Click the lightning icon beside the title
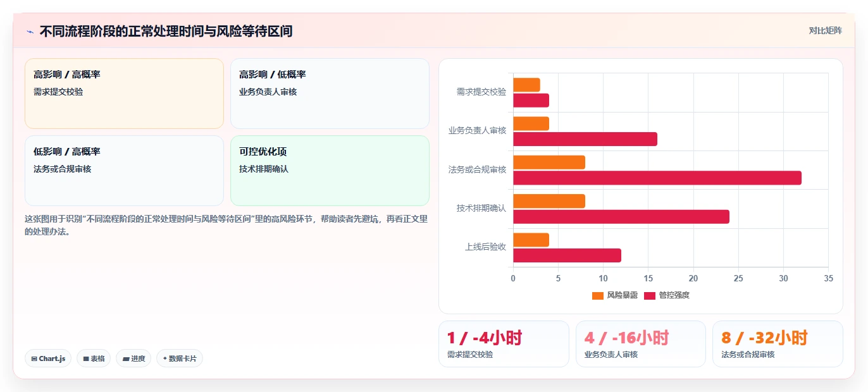This screenshot has width=868, height=392. 30,31
